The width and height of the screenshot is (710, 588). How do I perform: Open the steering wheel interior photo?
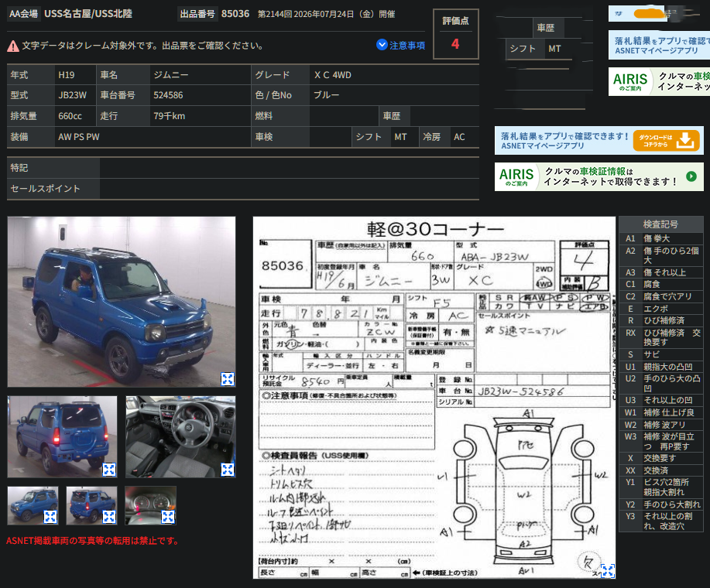[x=180, y=437]
